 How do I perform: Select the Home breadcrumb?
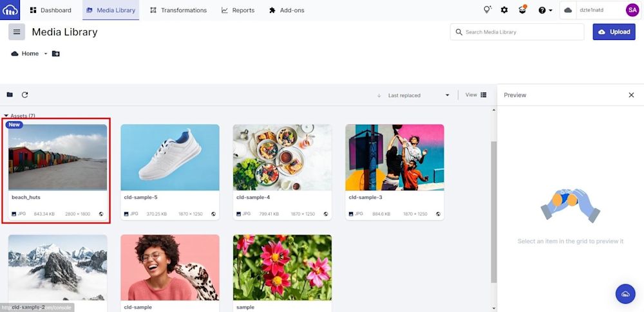pos(26,53)
